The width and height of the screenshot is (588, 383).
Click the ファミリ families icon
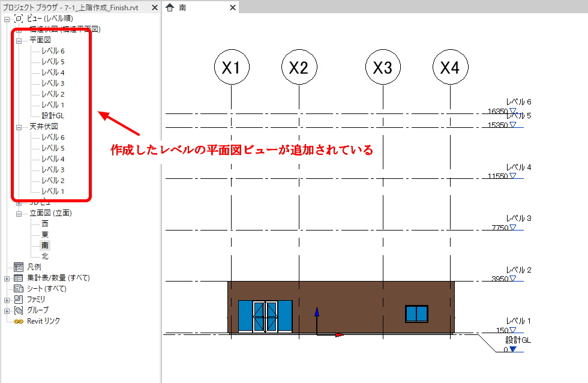[19, 300]
